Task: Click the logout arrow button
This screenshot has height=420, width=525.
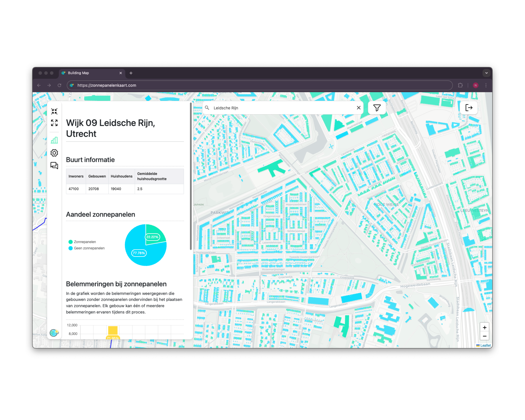Action: (469, 108)
